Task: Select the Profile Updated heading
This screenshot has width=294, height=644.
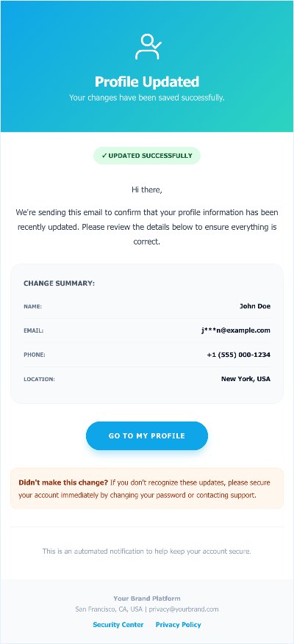Action: click(147, 82)
